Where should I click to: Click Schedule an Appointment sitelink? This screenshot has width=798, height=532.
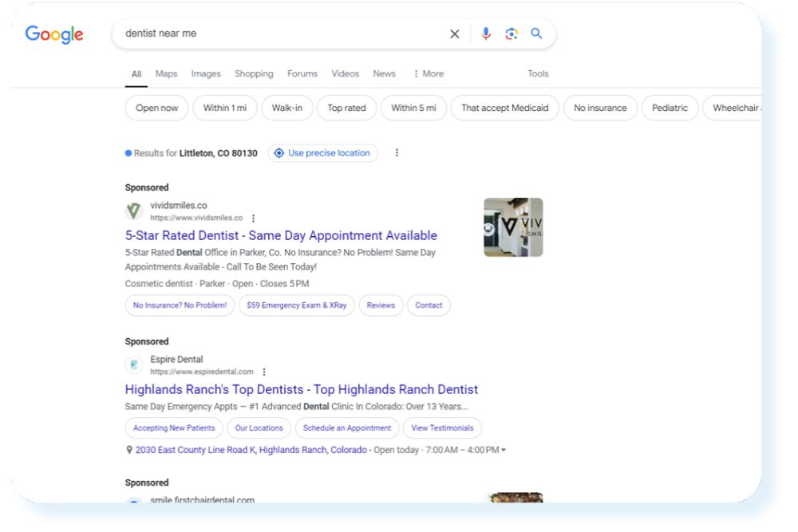(x=347, y=428)
